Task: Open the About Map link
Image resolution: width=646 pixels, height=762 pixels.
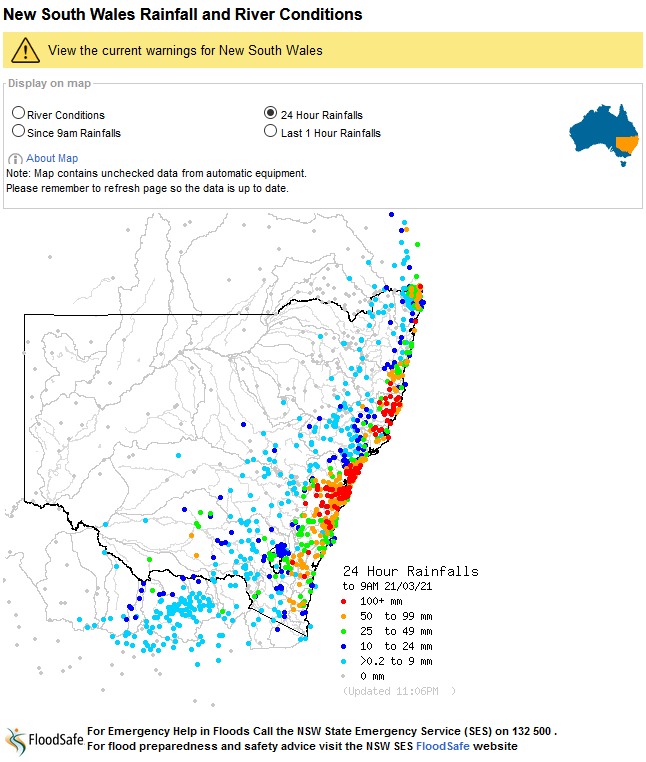Action: [52, 158]
